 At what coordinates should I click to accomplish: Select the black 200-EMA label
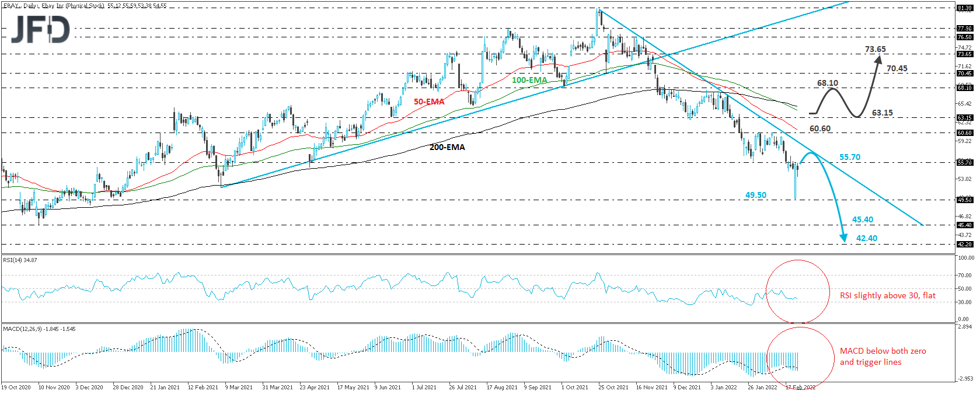447,147
